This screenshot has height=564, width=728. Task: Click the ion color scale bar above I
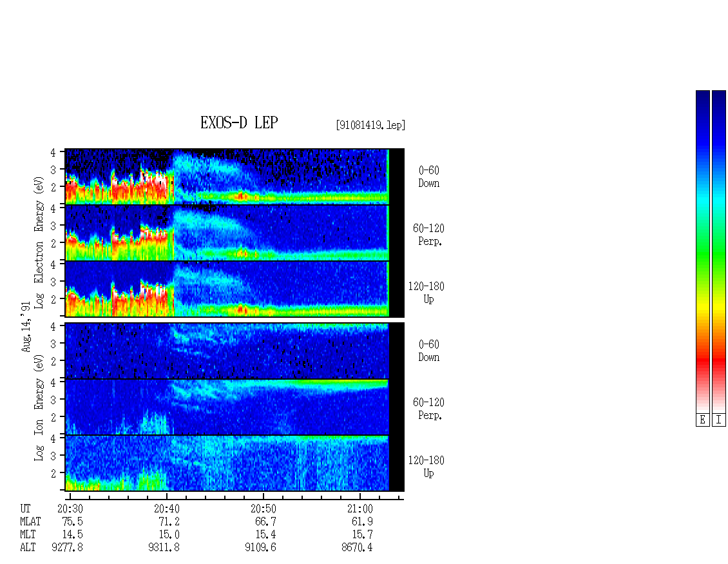(x=719, y=251)
